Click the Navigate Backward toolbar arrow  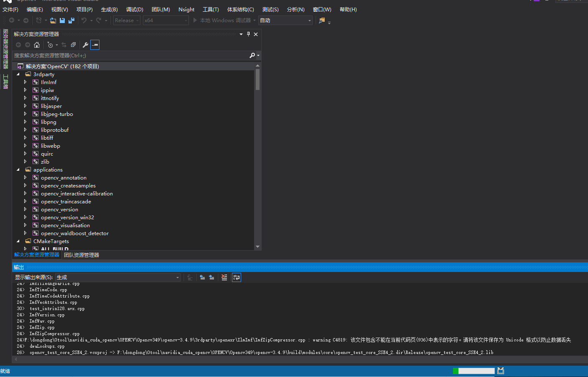(x=12, y=20)
